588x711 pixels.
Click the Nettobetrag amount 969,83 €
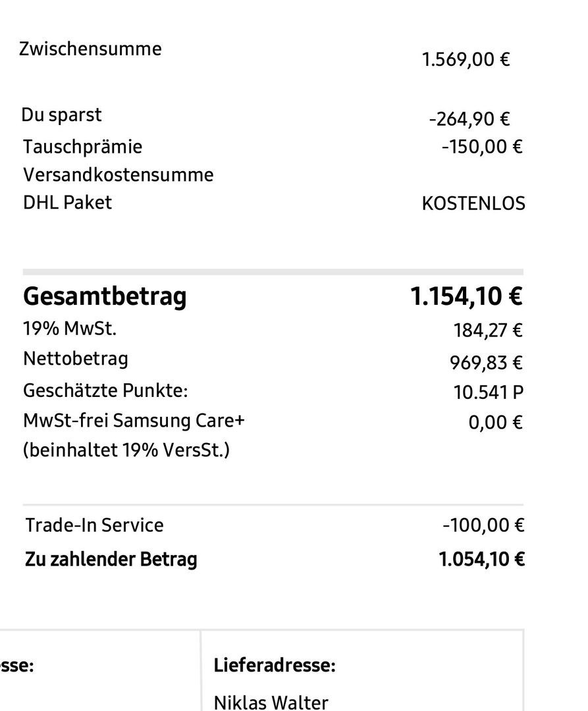point(486,363)
